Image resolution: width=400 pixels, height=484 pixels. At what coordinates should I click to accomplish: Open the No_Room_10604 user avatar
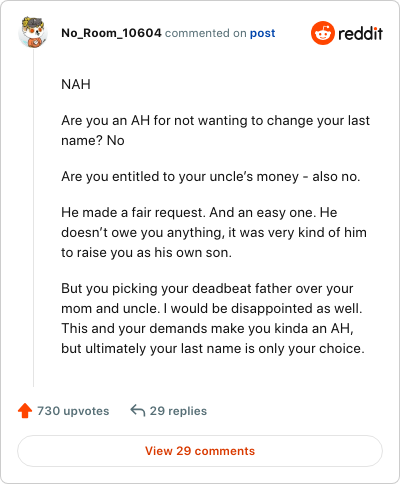pos(33,32)
